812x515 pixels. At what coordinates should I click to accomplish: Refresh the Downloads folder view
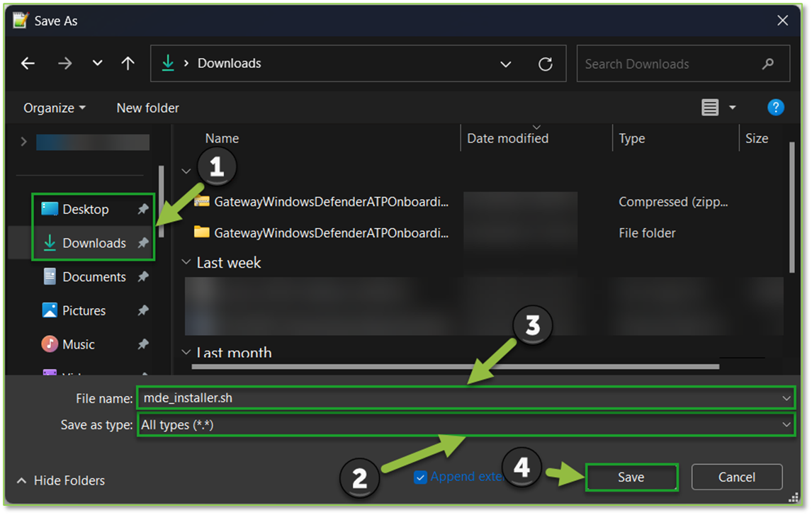click(546, 63)
